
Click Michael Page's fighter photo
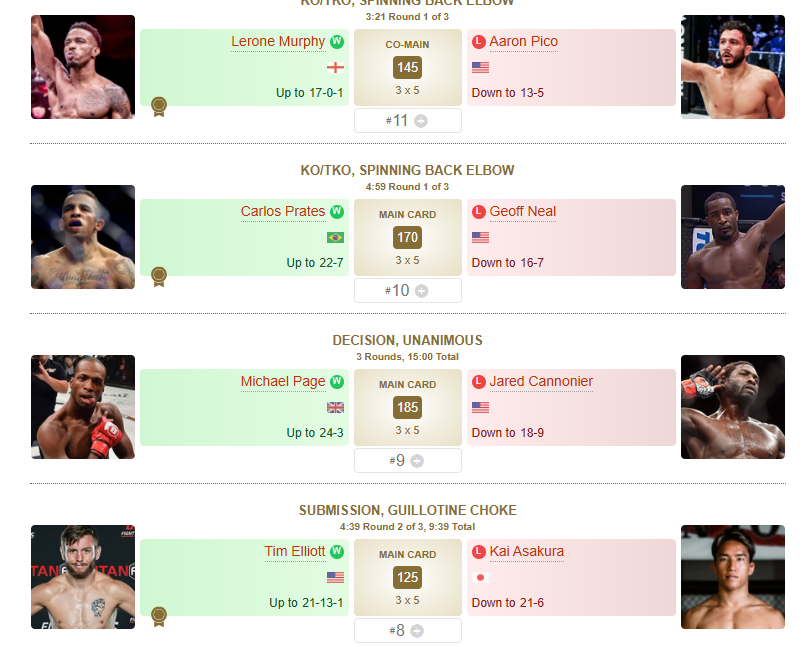[x=83, y=407]
